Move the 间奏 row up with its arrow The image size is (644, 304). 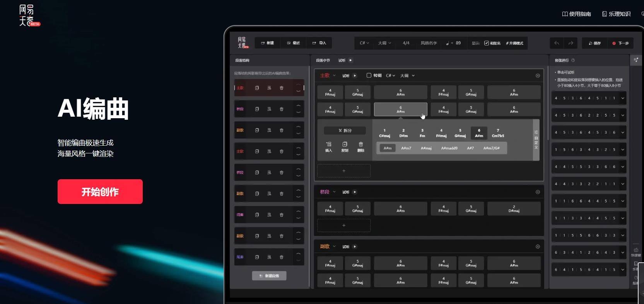point(298,211)
